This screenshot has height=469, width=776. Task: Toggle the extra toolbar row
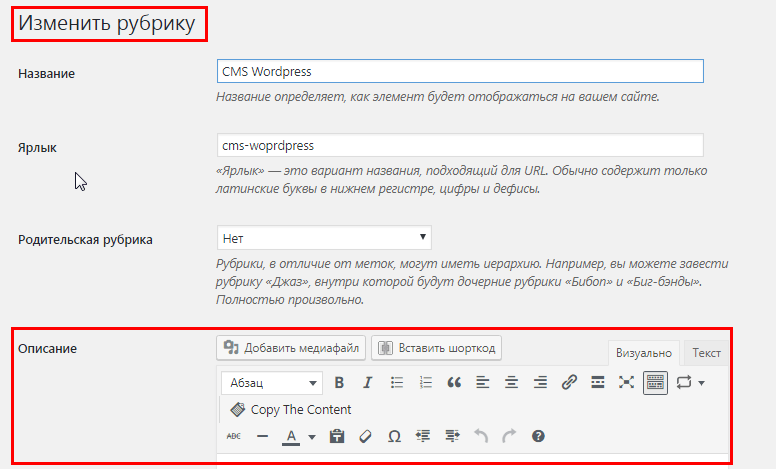[655, 382]
